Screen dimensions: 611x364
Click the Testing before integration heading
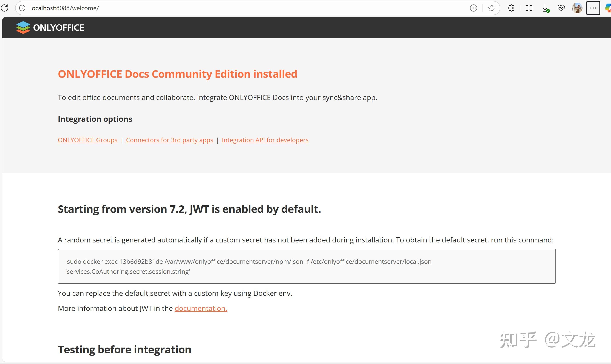[125, 349]
